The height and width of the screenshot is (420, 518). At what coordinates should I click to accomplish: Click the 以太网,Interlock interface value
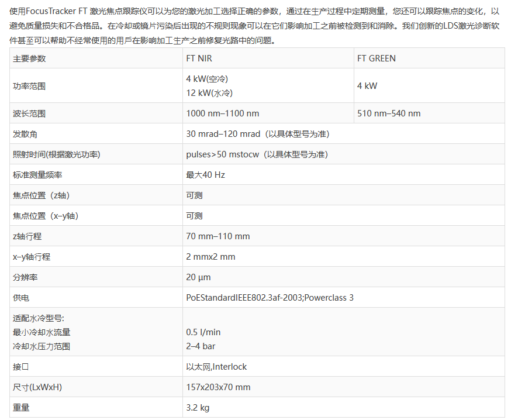point(216,367)
